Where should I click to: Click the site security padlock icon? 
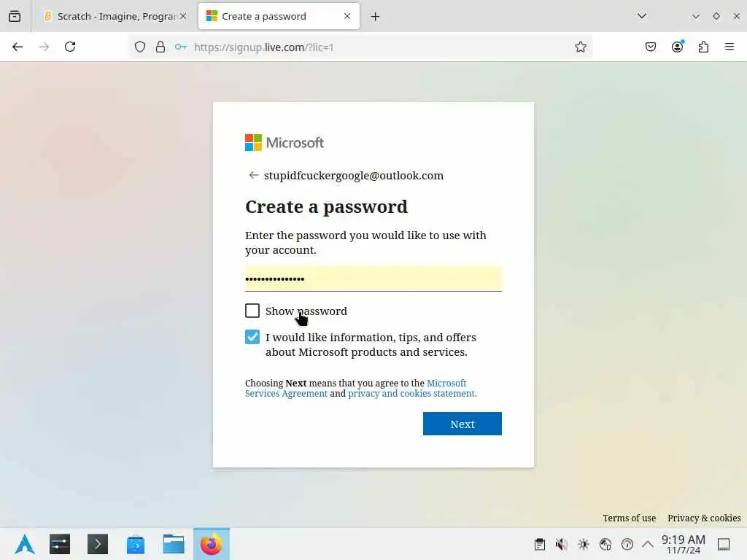pyautogui.click(x=160, y=47)
